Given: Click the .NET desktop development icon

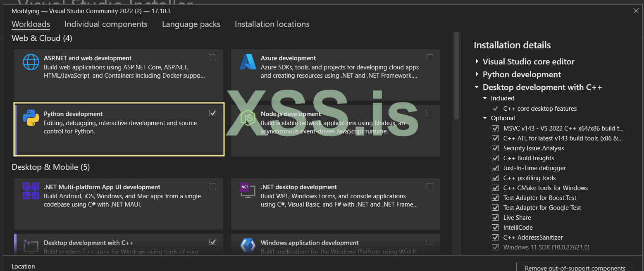Looking at the screenshot, I should pyautogui.click(x=248, y=191).
